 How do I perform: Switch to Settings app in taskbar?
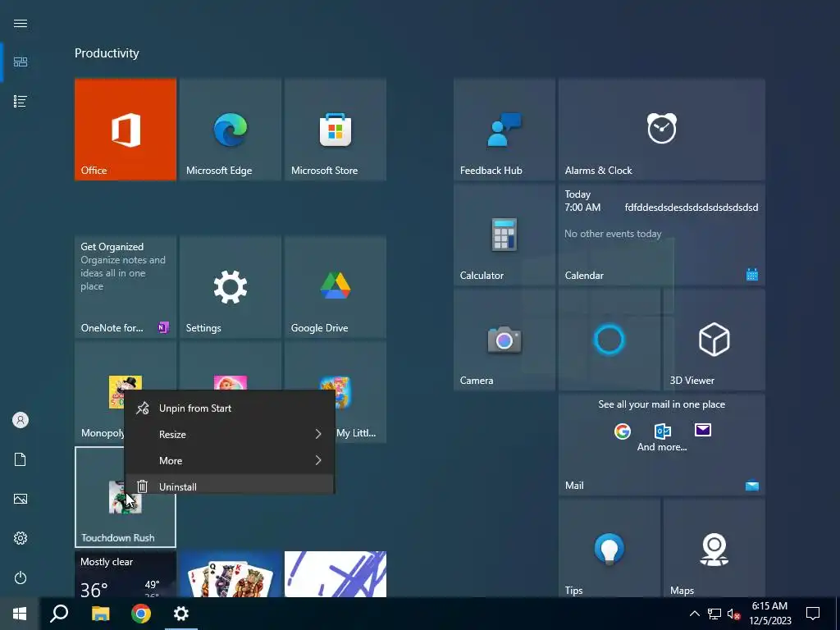pos(181,614)
